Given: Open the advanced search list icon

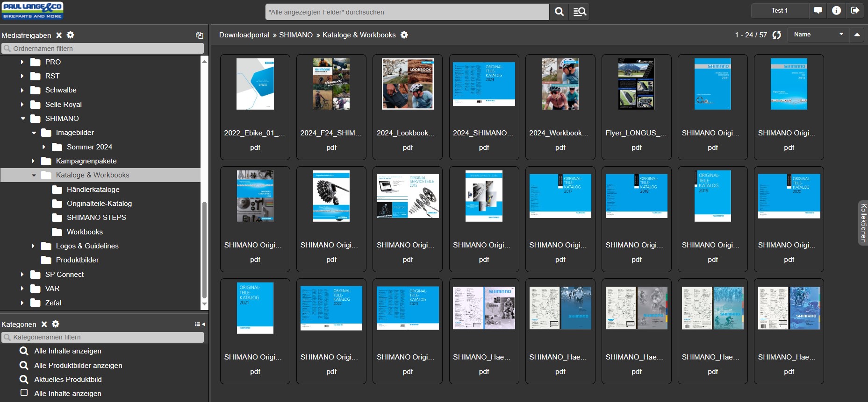Looking at the screenshot, I should (x=580, y=12).
